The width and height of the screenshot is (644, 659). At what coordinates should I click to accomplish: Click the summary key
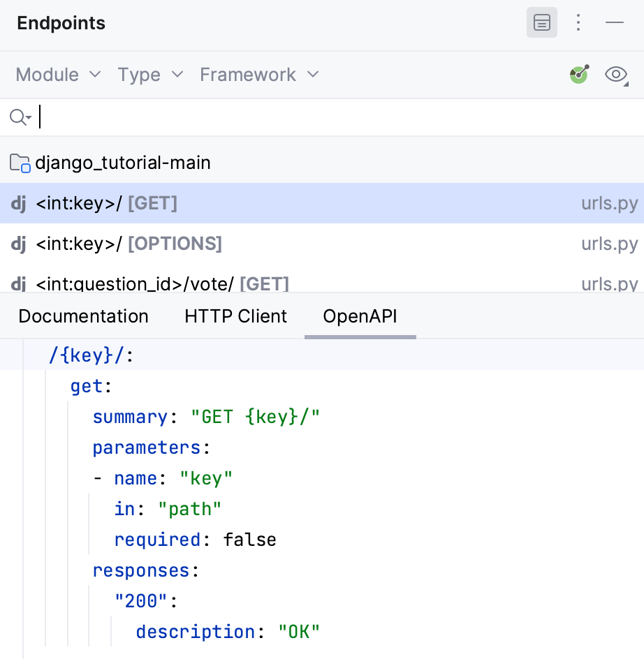(130, 417)
